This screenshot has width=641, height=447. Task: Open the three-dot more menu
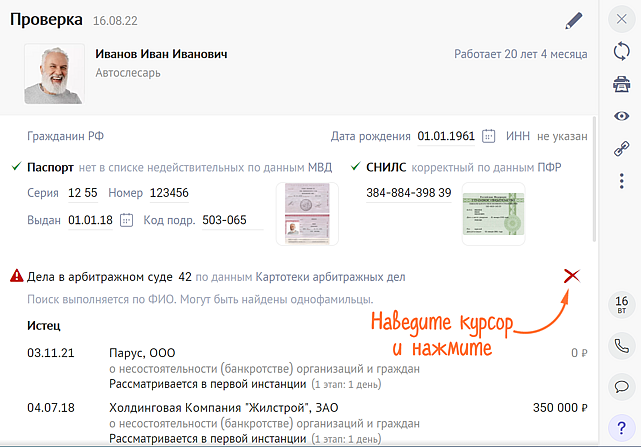pos(621,180)
